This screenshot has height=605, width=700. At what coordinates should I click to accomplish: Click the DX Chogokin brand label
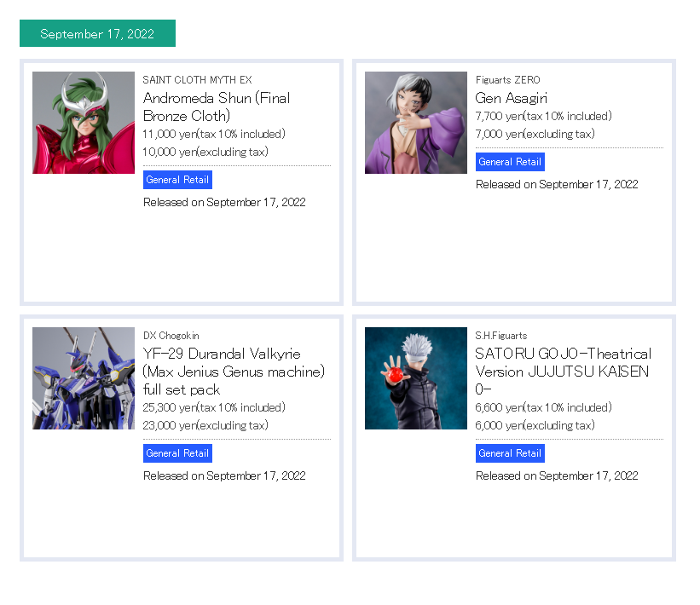171,336
